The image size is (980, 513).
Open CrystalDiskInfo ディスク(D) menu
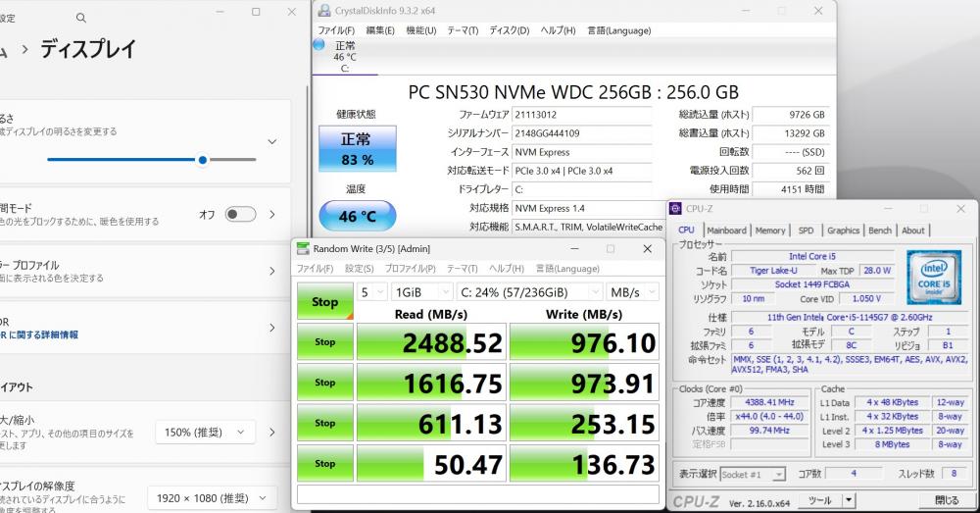[x=510, y=30]
